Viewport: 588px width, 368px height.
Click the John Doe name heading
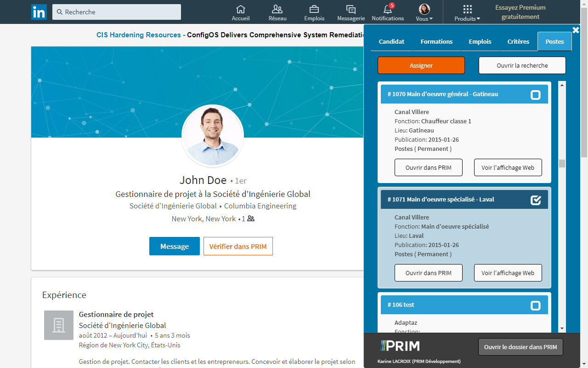pos(203,180)
